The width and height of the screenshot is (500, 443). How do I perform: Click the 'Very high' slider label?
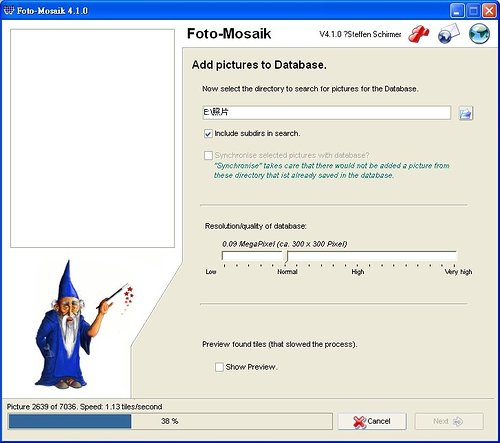coord(458,272)
